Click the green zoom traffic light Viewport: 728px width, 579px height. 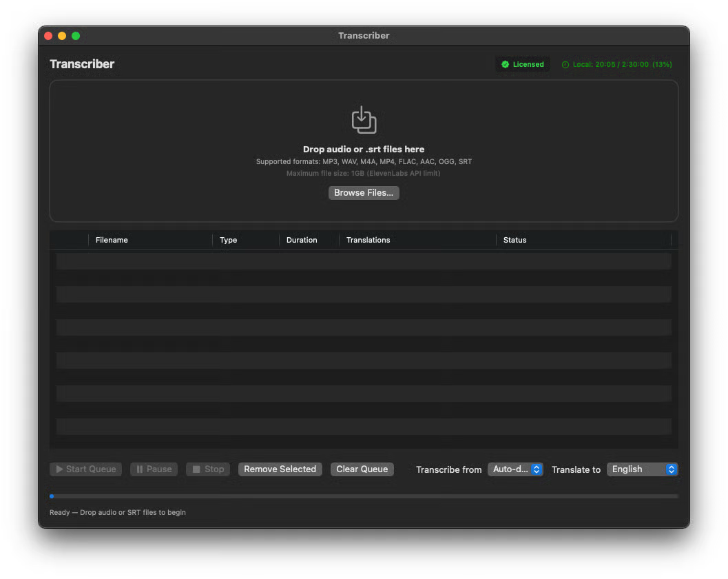click(x=76, y=35)
